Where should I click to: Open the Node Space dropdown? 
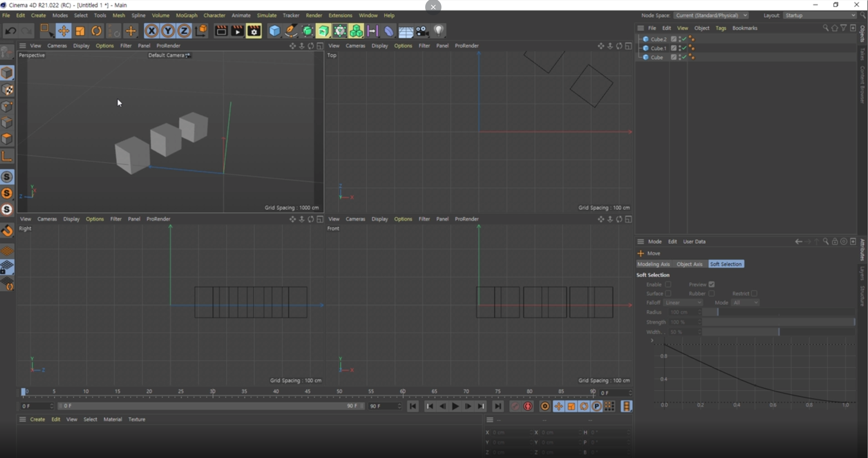tap(711, 15)
